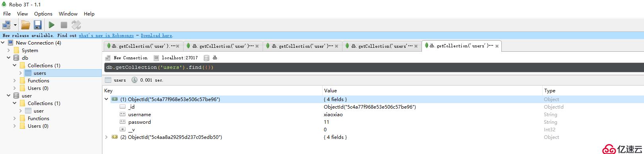
Task: Select the value xiaoxiao
Action: click(333, 114)
